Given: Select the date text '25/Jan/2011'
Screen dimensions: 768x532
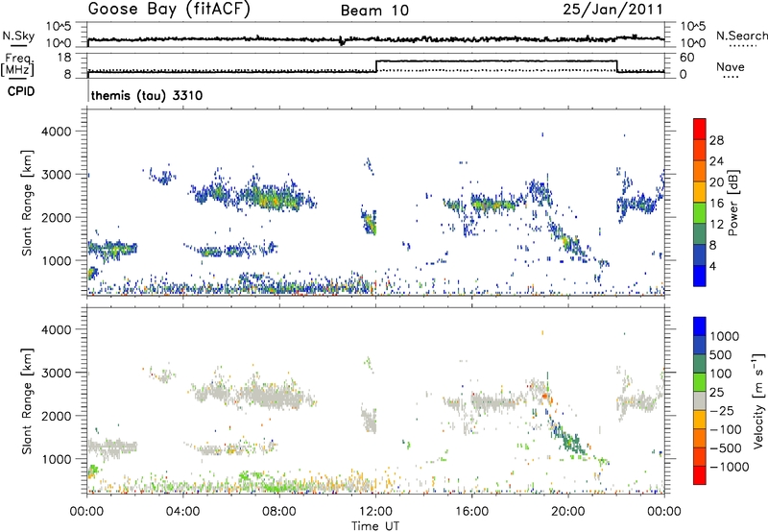Looking at the screenshot, I should click(612, 9).
